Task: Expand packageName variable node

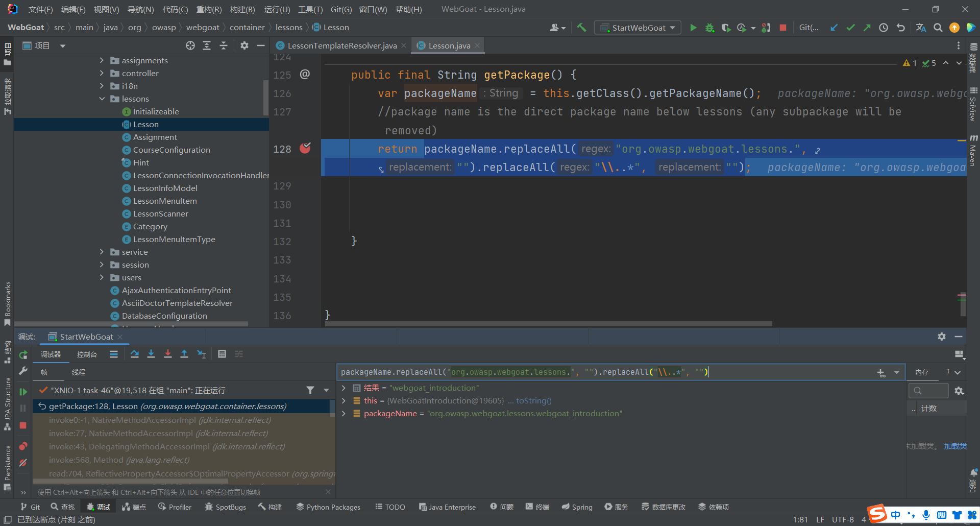Action: 344,413
